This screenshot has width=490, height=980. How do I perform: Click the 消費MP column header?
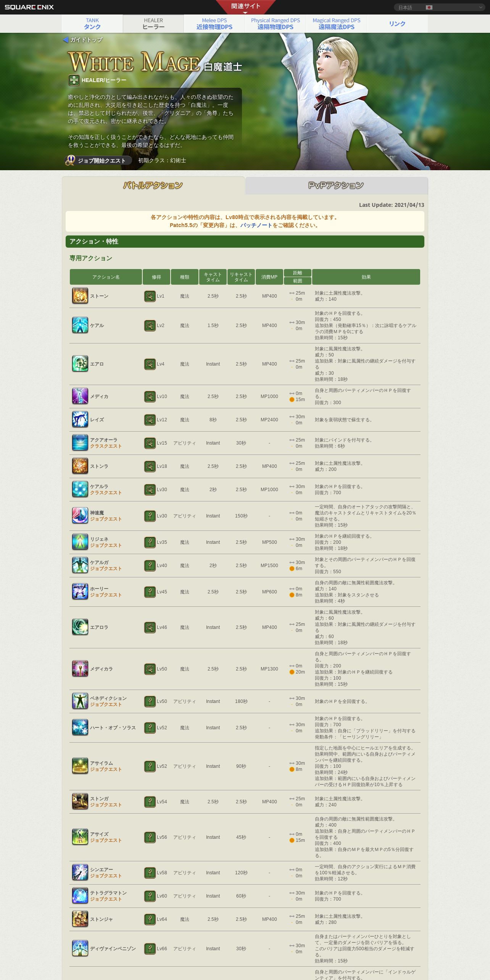coord(269,277)
